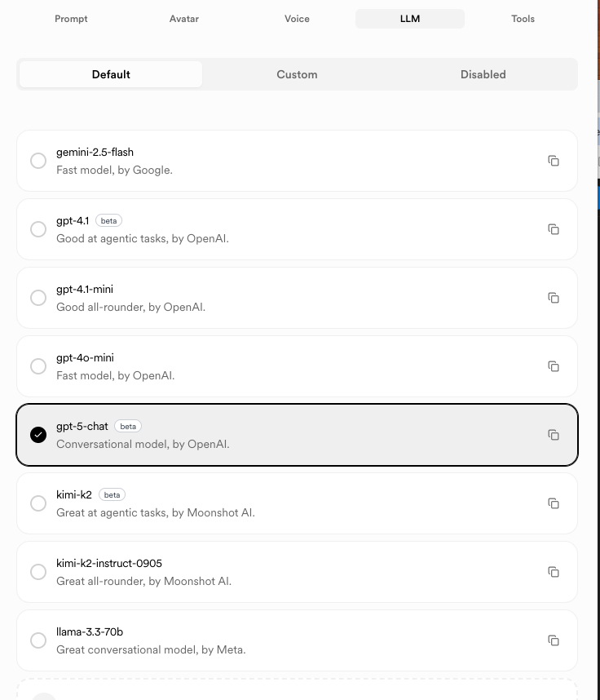
Task: Select the gemini-2.5-flash radio button
Action: (x=38, y=161)
